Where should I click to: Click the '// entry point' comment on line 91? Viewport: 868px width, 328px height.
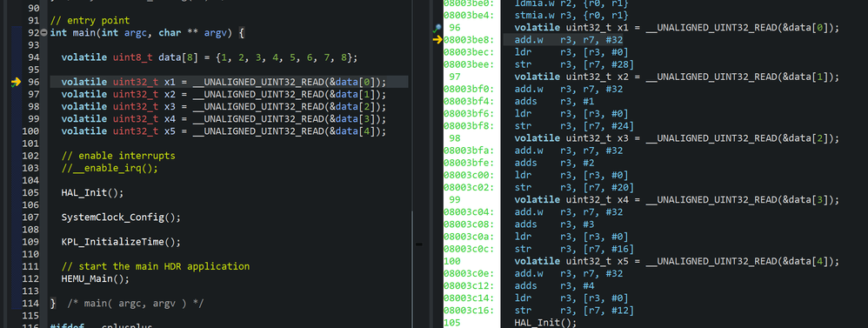coord(90,21)
